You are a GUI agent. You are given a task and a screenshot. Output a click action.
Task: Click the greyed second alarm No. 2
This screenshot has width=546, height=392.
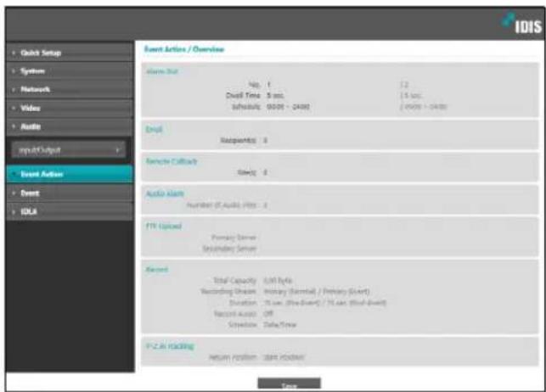(x=404, y=85)
